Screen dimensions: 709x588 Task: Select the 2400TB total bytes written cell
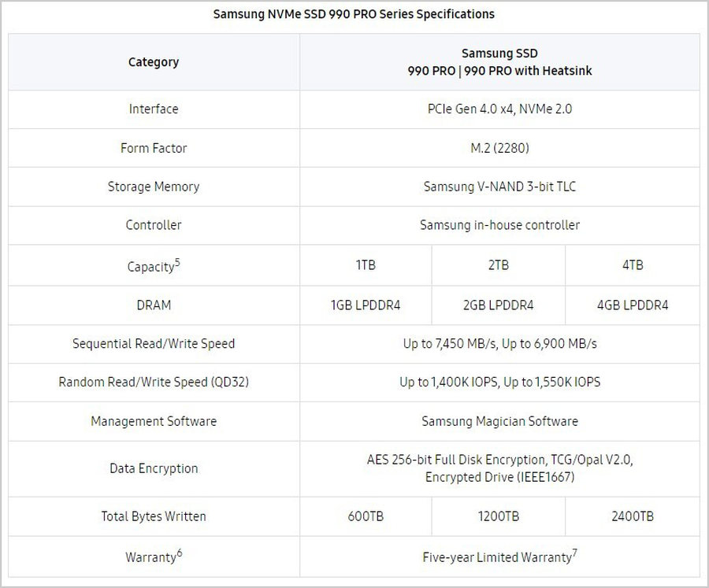coord(633,516)
